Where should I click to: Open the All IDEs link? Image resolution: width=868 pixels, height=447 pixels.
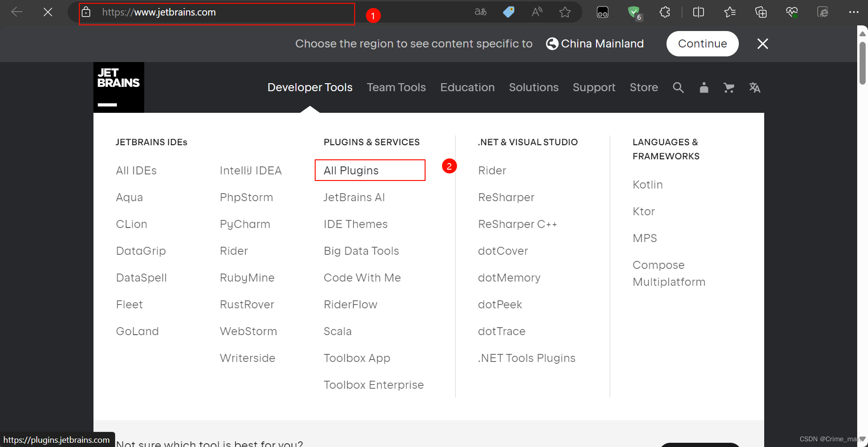point(136,171)
